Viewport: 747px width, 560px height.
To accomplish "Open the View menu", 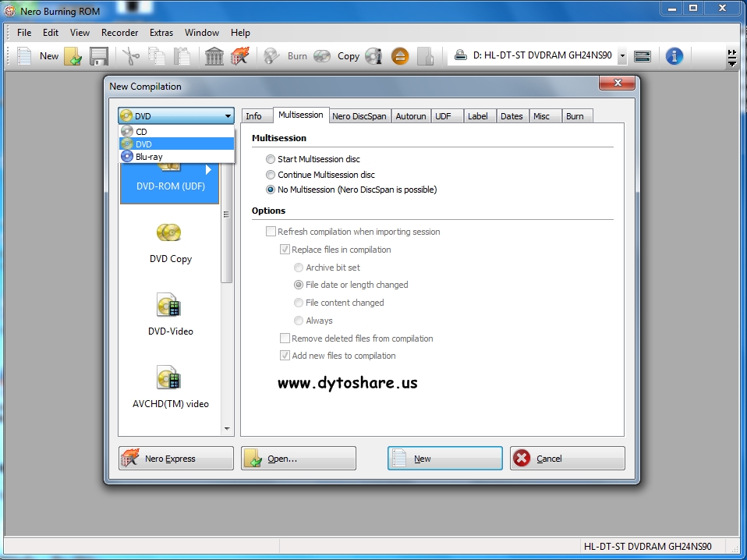I will (80, 33).
